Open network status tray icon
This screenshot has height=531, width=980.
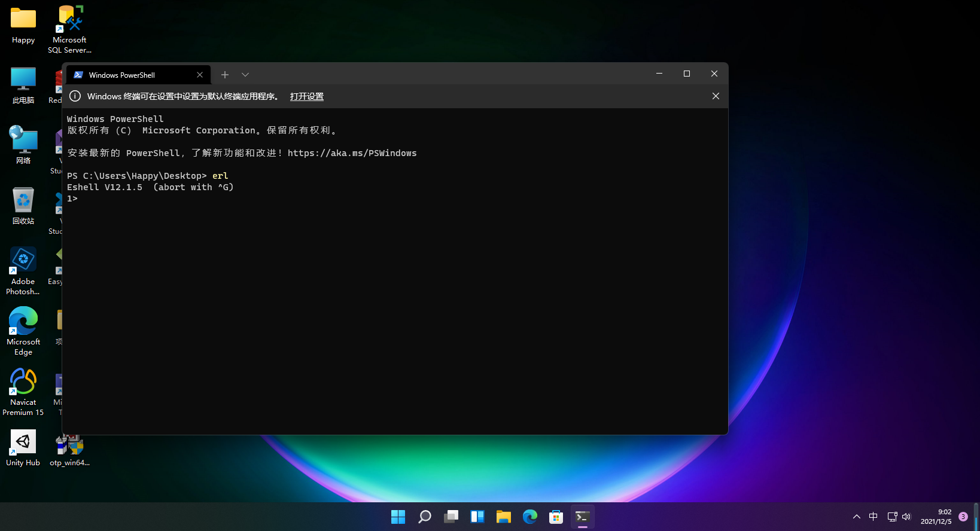892,517
